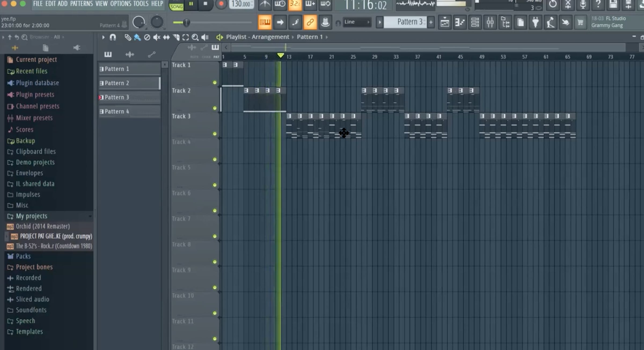Open the PATTERNS menu

point(82,4)
